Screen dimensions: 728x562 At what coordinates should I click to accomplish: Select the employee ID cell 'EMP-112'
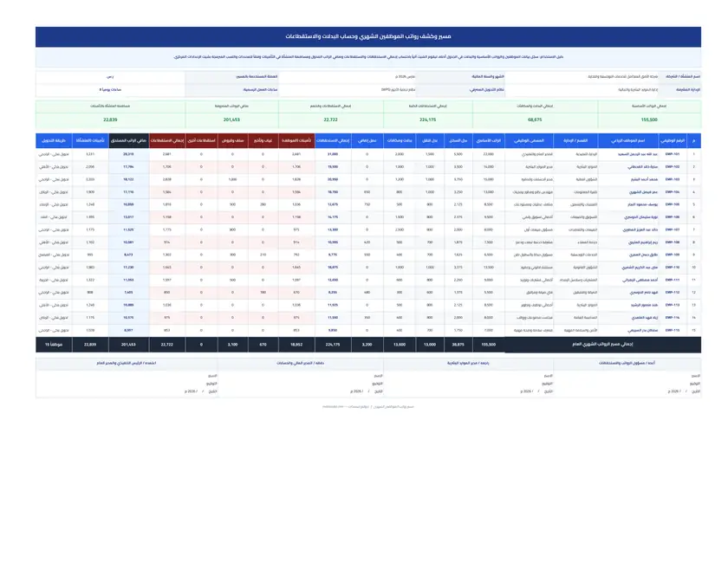673,293
